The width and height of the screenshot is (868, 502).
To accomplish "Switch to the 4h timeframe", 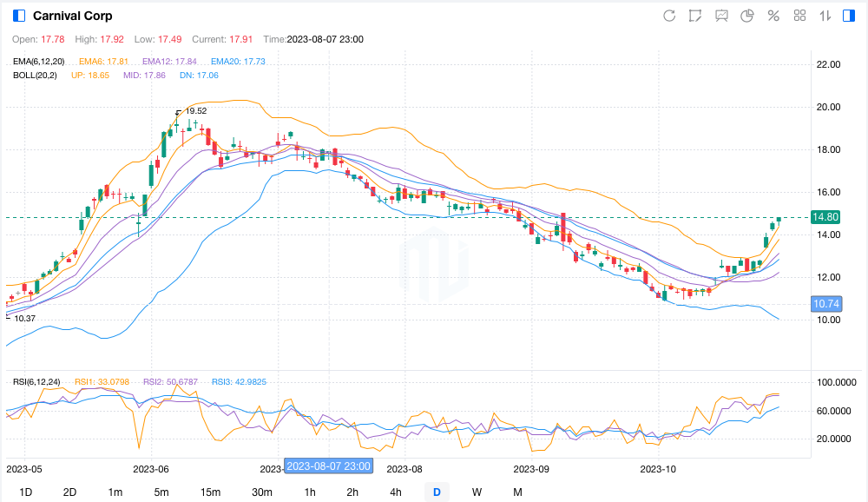I will (x=396, y=492).
